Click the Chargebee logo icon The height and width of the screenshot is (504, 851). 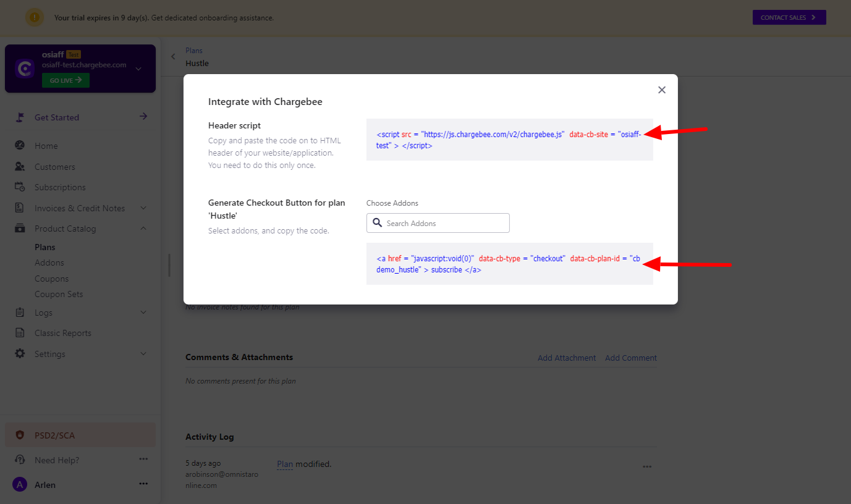pyautogui.click(x=25, y=69)
